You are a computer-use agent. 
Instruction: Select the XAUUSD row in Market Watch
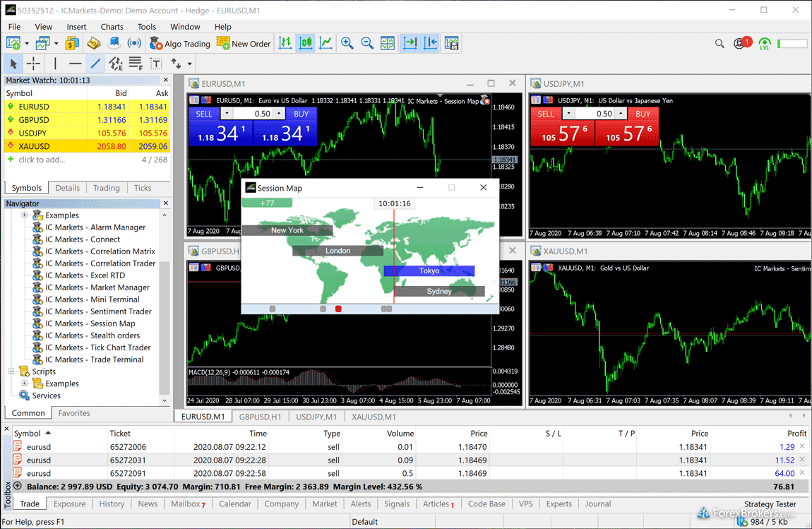[x=87, y=146]
